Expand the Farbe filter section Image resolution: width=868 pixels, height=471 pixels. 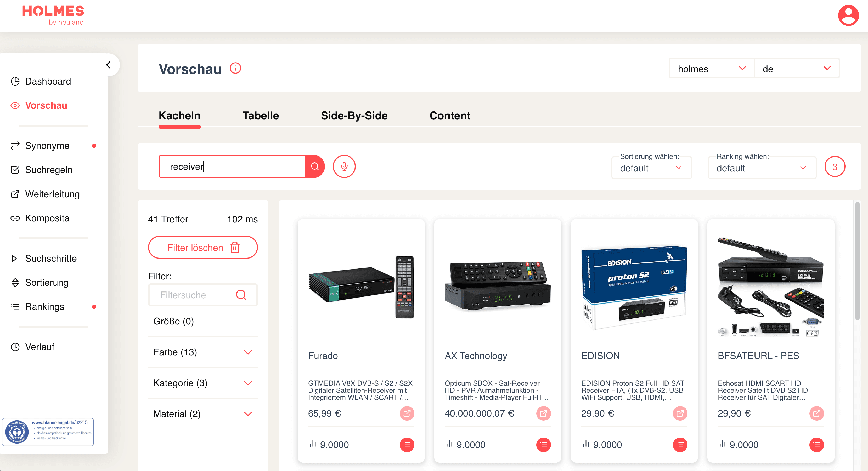[x=203, y=352]
